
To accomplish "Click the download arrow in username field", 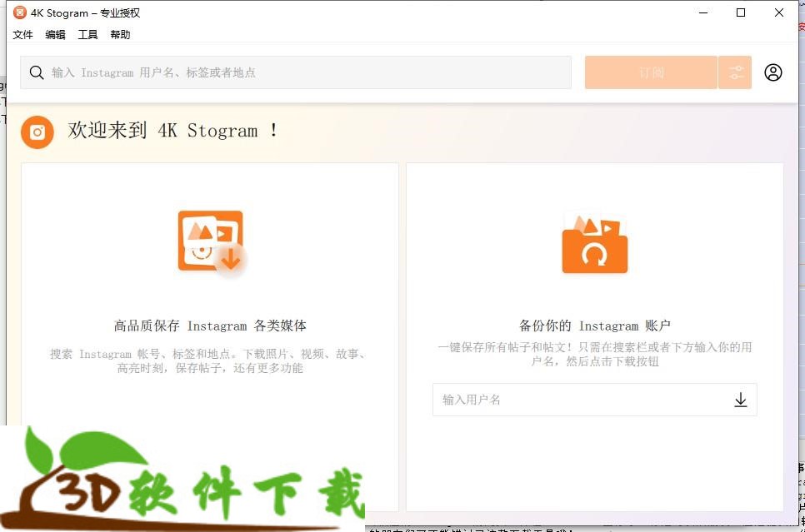I will (x=740, y=400).
